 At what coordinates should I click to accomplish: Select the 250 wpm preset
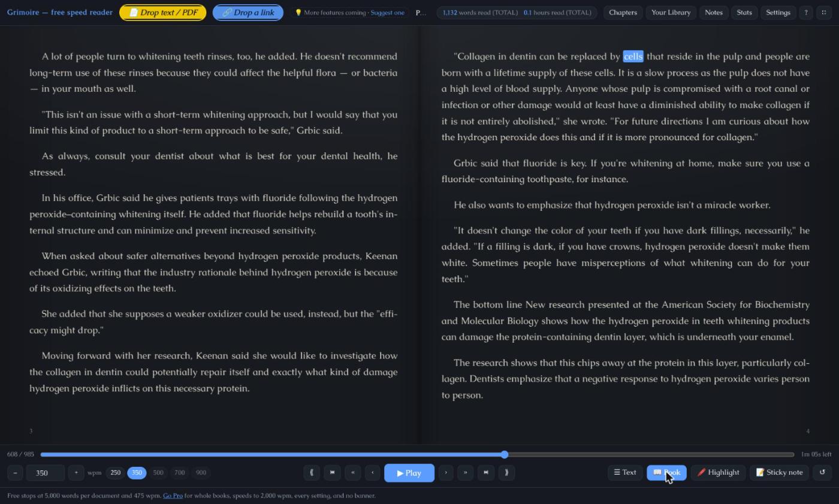point(116,473)
